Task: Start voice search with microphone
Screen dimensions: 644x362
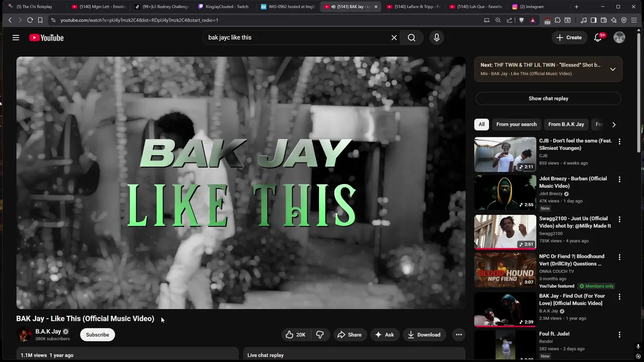Action: coord(437,38)
